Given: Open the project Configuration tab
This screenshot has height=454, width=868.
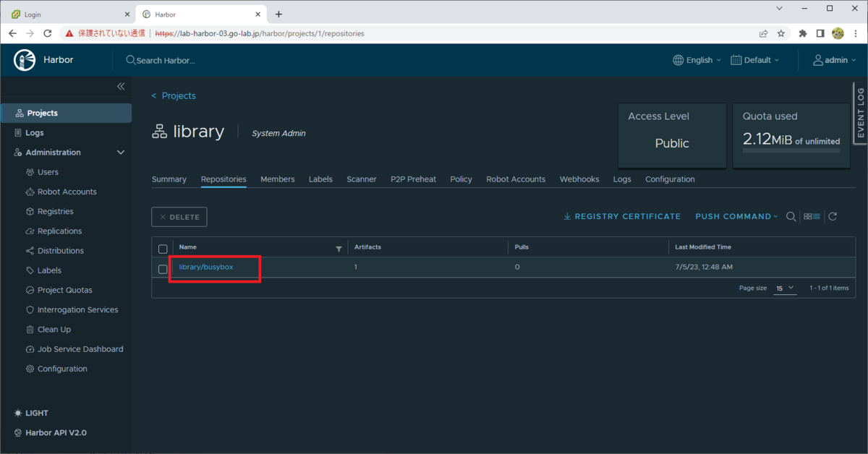Looking at the screenshot, I should (x=670, y=179).
